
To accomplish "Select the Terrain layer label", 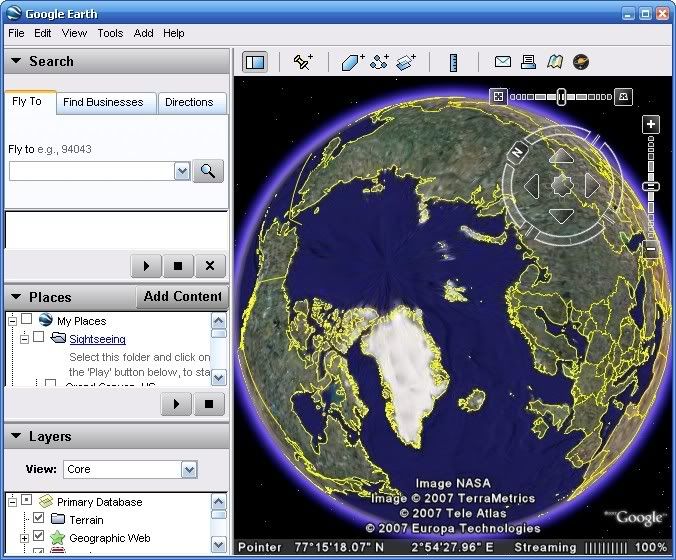I will pyautogui.click(x=86, y=520).
